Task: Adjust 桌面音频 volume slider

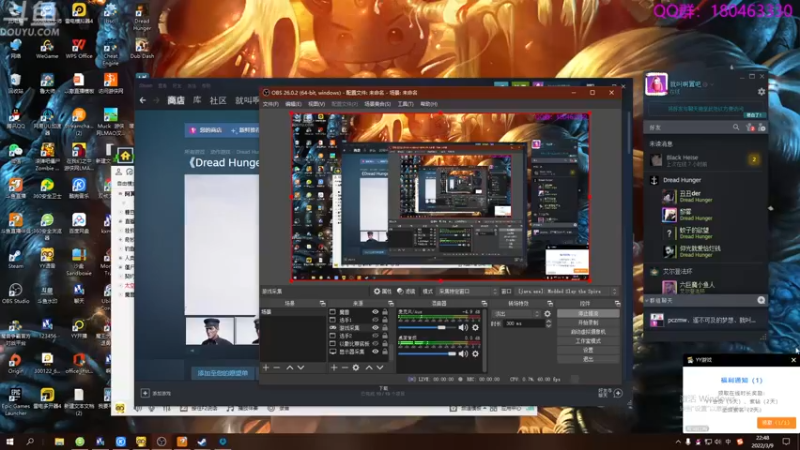Action: 427,353
